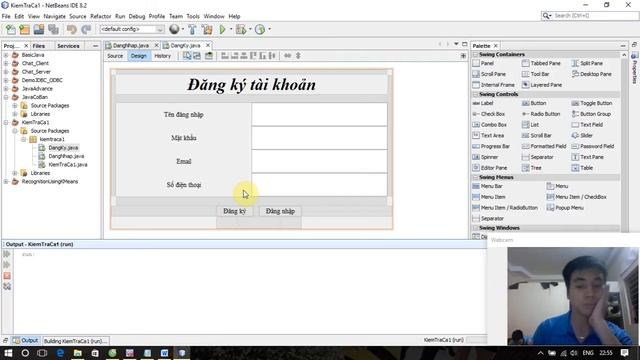This screenshot has height=360, width=640.
Task: Select Panel in Swing Containers palette
Action: [x=483, y=63]
